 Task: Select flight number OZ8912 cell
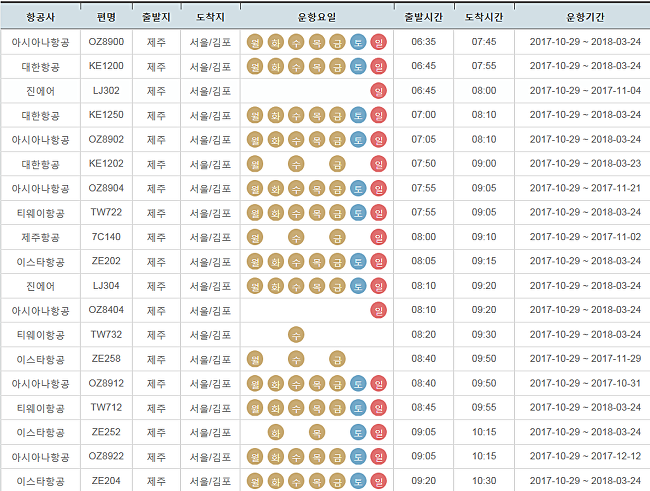106,384
